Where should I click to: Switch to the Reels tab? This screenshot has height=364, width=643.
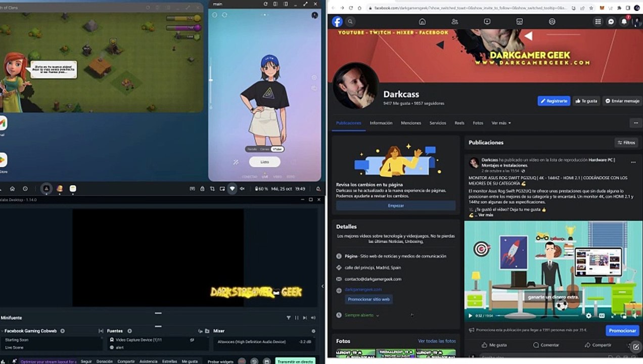point(460,123)
